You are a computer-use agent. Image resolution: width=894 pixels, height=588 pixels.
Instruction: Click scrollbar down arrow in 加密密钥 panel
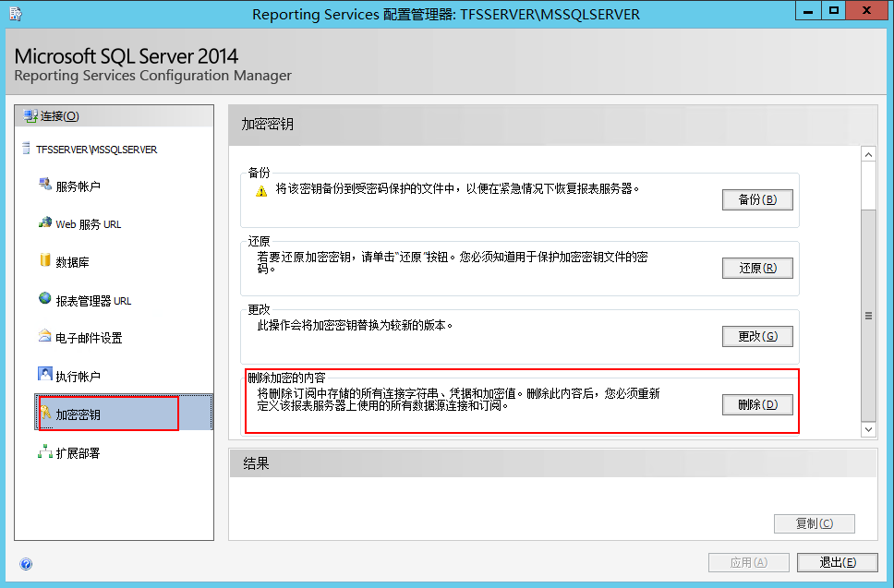click(x=868, y=429)
